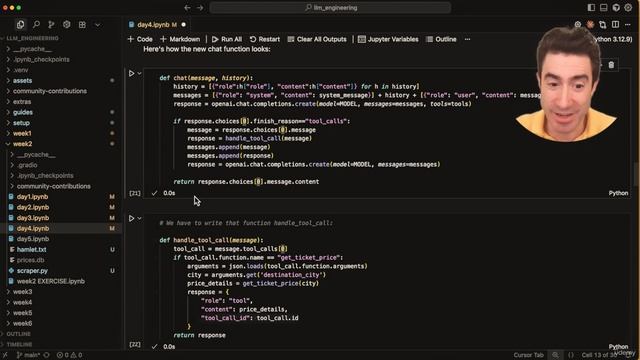
Task: Add a new Markdown cell
Action: [180, 39]
